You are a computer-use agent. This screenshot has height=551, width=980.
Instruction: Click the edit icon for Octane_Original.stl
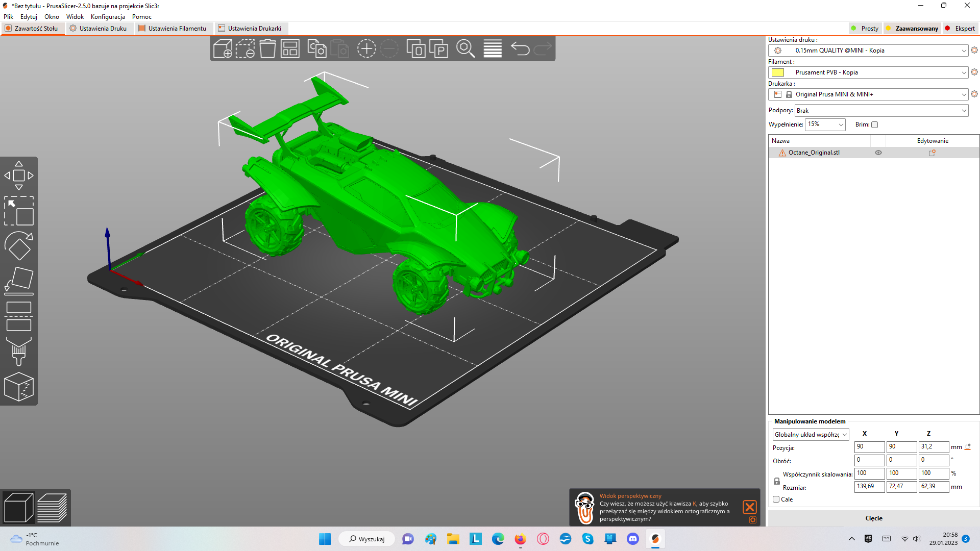[932, 153]
